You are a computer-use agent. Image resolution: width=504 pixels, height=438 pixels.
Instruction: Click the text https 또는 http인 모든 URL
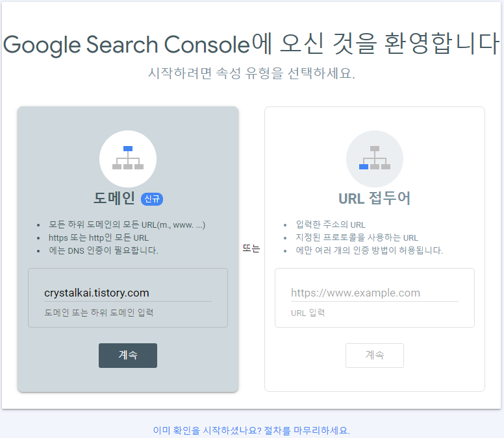(99, 237)
